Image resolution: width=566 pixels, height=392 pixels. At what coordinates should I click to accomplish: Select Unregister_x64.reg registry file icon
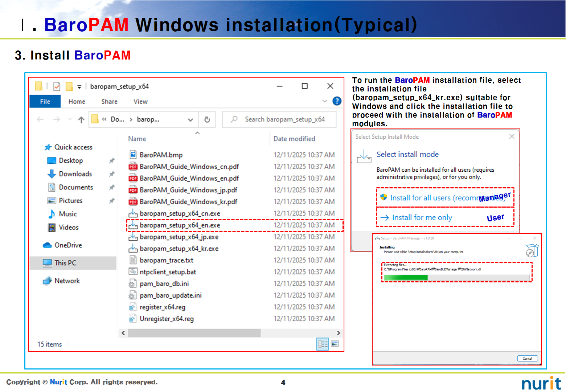(133, 319)
